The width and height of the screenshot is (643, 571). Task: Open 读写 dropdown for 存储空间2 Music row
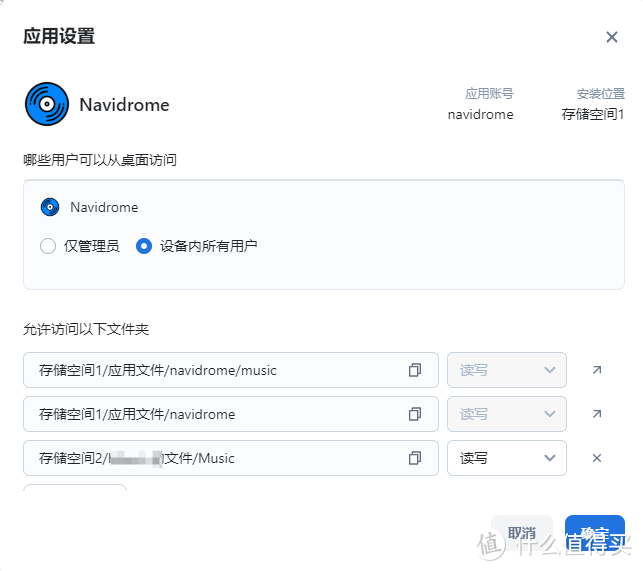tap(507, 458)
